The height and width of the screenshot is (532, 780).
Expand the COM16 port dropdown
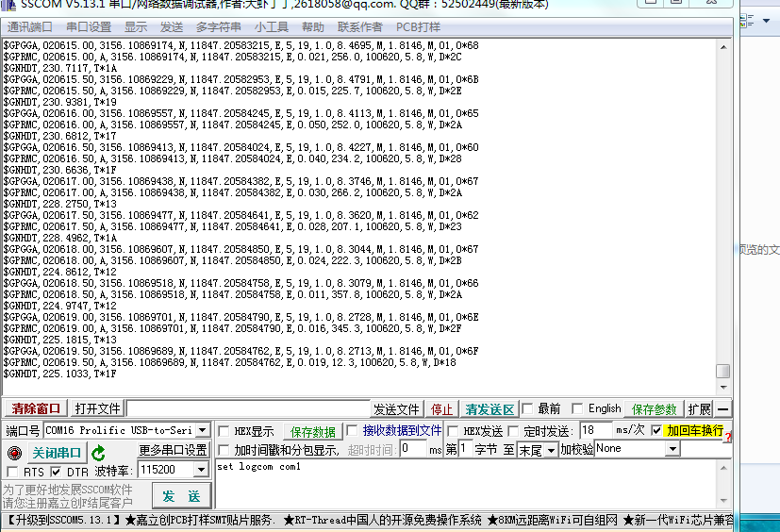(203, 430)
